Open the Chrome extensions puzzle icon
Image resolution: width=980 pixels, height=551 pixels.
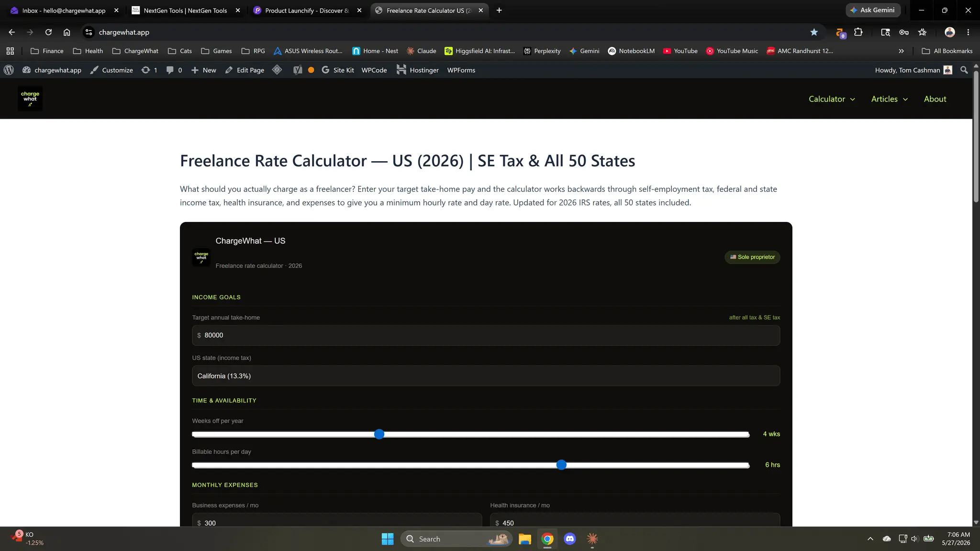858,32
